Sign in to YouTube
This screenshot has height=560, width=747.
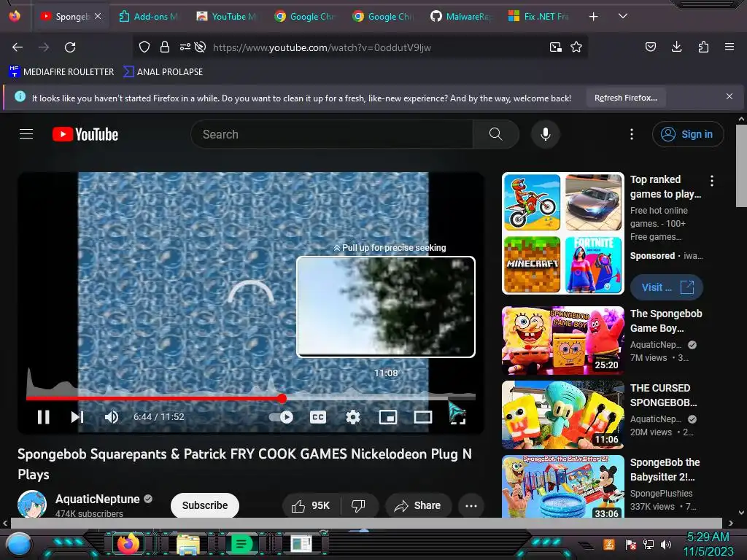(687, 134)
